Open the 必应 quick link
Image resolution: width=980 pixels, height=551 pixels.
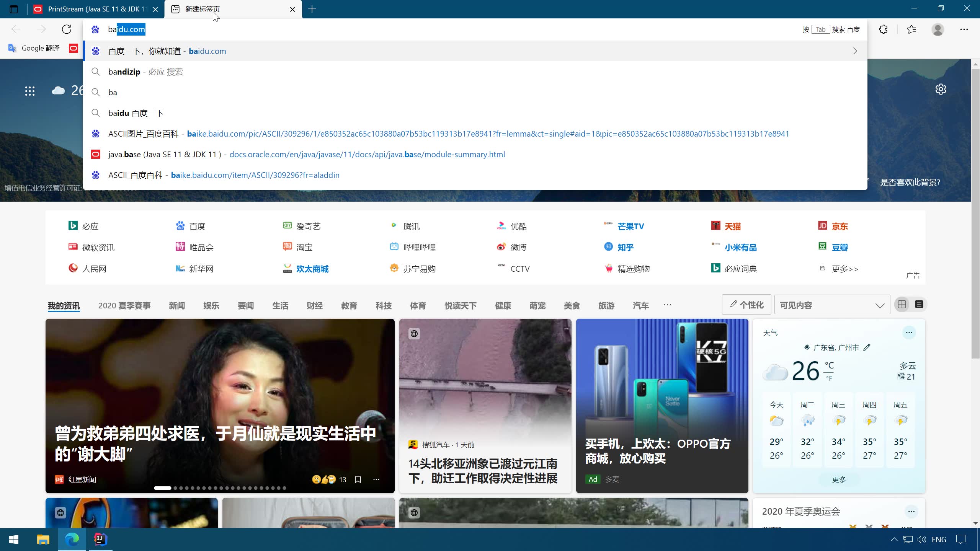click(83, 226)
